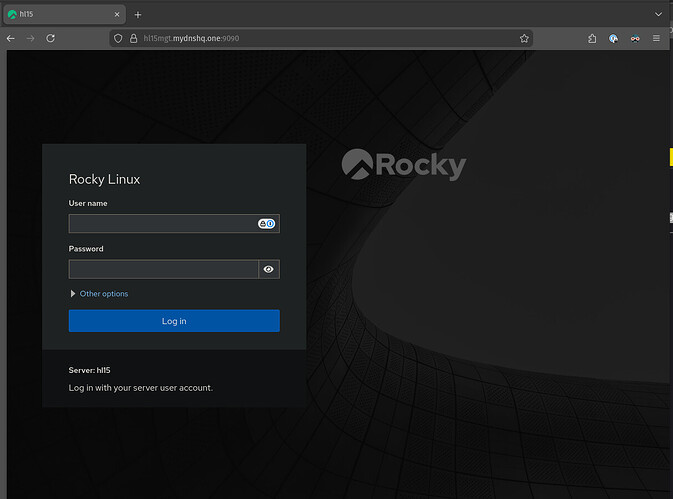Expand Other options
Screen dimensions: 673x499
(x=73, y=294)
